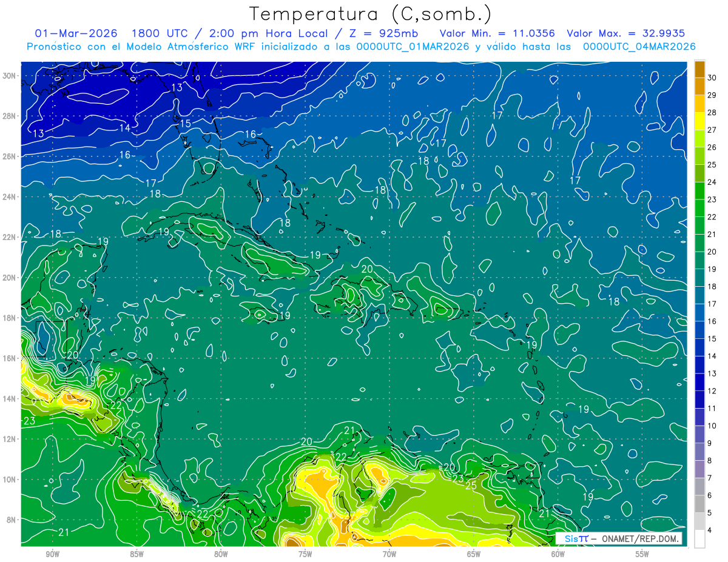
Task: Click the 30 label on the color scale
Action: (x=712, y=78)
